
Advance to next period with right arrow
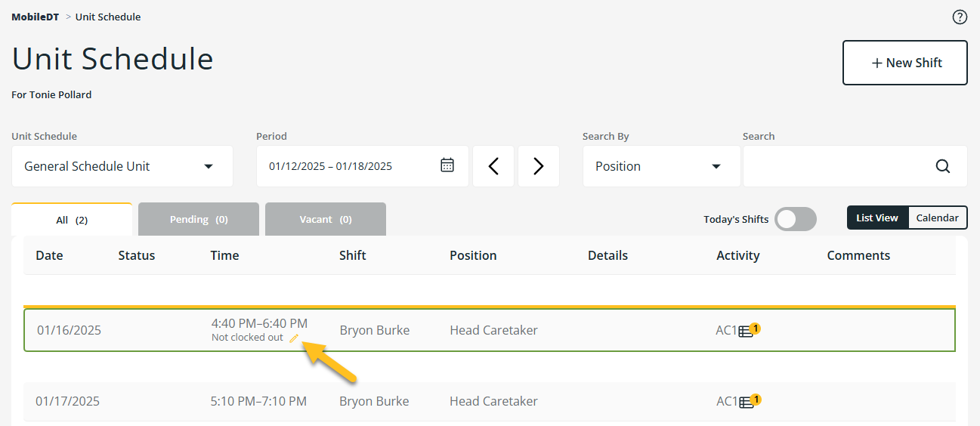click(x=538, y=166)
